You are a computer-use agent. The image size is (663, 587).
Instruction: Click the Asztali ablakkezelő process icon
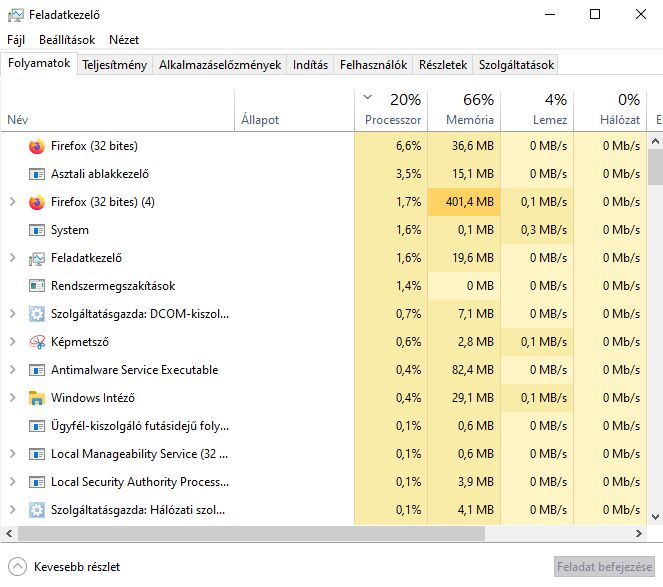37,174
